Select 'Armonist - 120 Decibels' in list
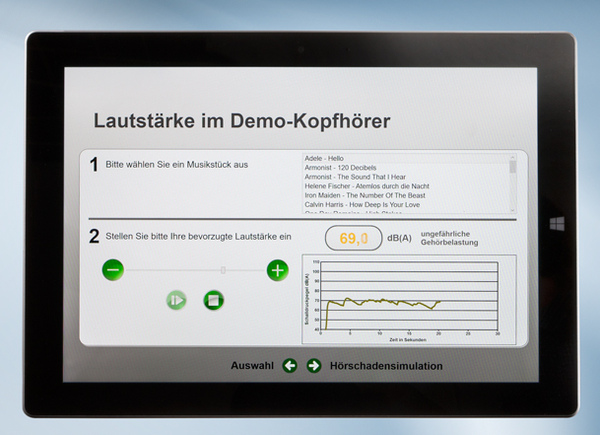 (407, 168)
